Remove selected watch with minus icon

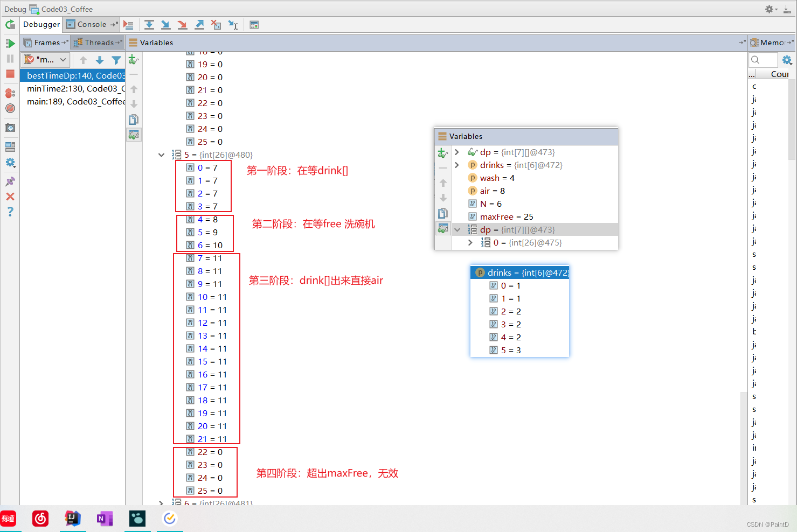[x=134, y=74]
